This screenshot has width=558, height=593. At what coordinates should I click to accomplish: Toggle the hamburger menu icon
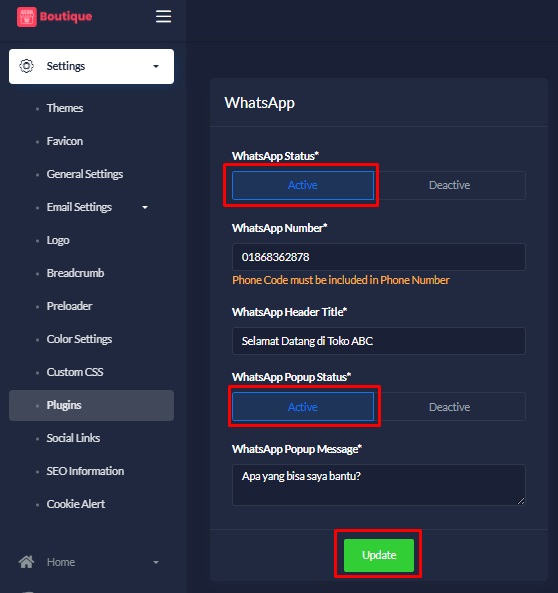pos(163,17)
